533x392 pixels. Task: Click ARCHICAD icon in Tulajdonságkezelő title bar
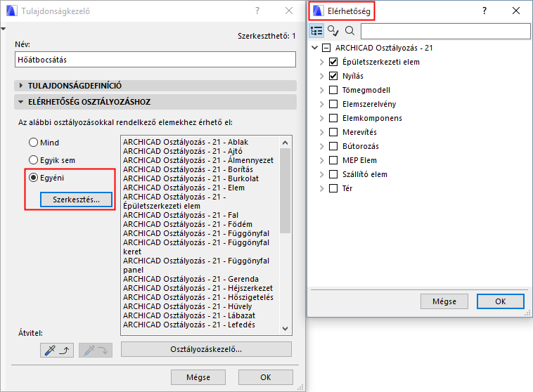point(11,11)
